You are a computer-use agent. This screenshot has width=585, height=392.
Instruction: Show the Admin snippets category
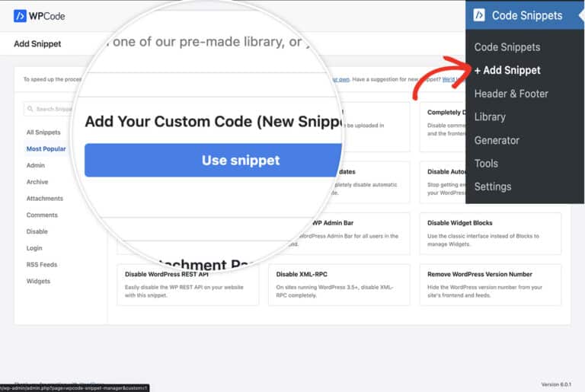click(36, 165)
